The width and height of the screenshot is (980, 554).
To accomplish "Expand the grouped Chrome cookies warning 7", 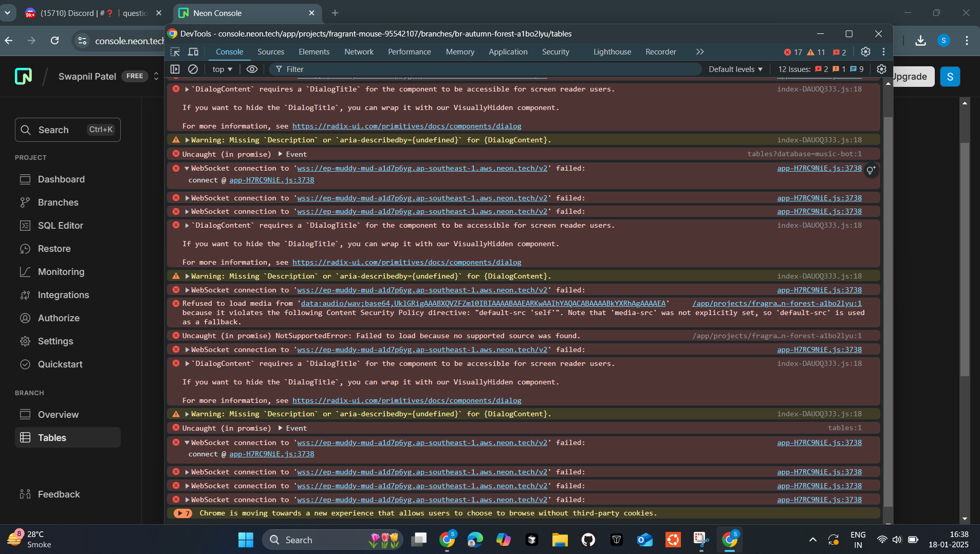I will pyautogui.click(x=182, y=513).
